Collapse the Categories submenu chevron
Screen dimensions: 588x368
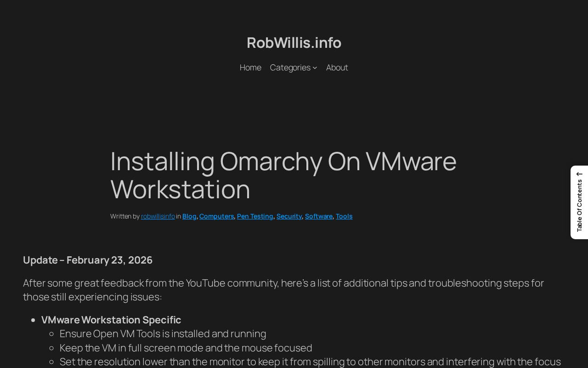pos(314,67)
